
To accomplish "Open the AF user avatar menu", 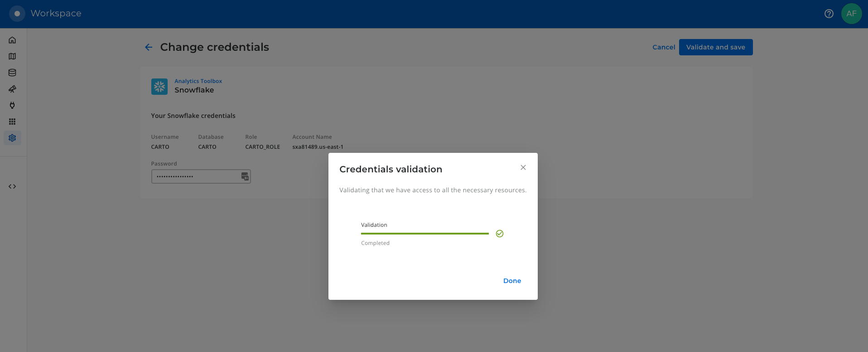I will click(x=851, y=14).
